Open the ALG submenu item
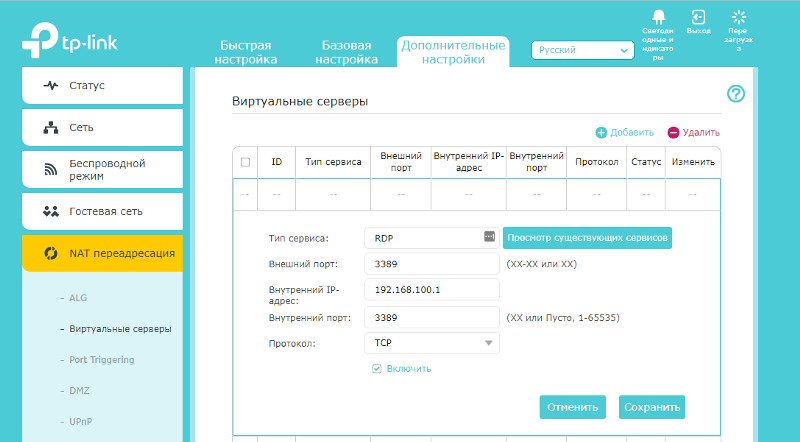Viewport: 800px width, 442px height. (x=78, y=298)
